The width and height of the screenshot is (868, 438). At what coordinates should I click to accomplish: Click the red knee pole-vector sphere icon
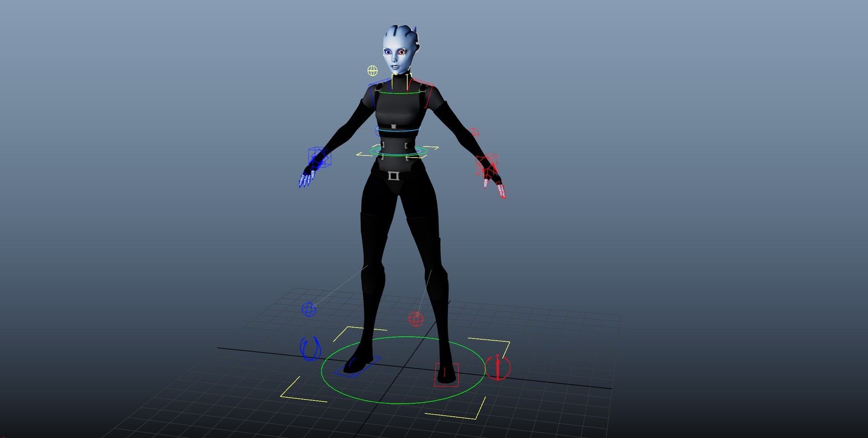tap(416, 319)
